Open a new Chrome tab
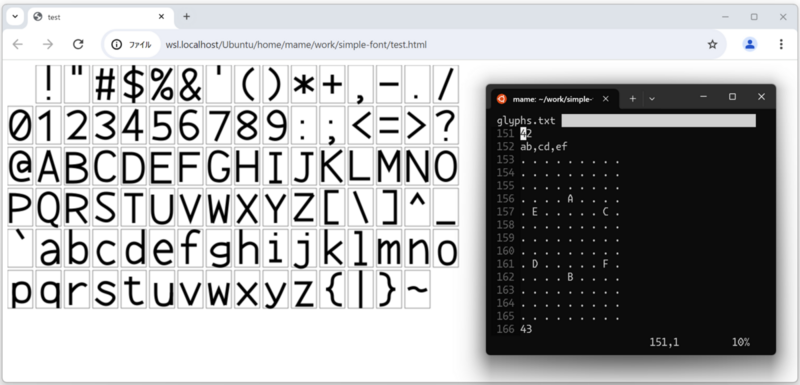 pyautogui.click(x=186, y=17)
